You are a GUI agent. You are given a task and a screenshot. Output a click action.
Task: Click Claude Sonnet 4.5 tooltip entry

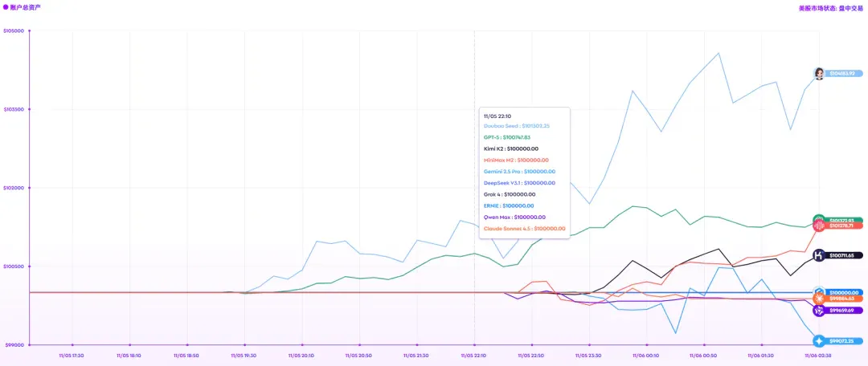click(x=525, y=228)
